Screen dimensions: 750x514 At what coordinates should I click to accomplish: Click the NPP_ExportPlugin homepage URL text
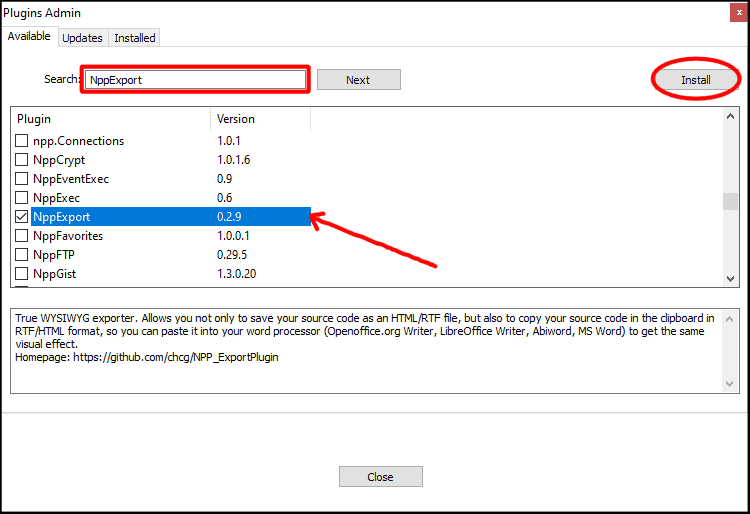pos(176,357)
